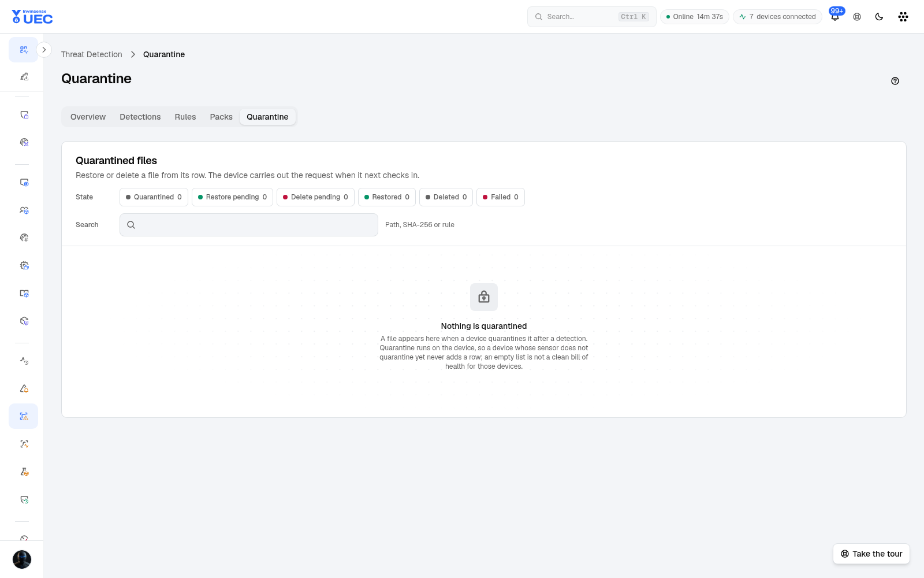Toggle the Restore pending state filter

click(232, 197)
